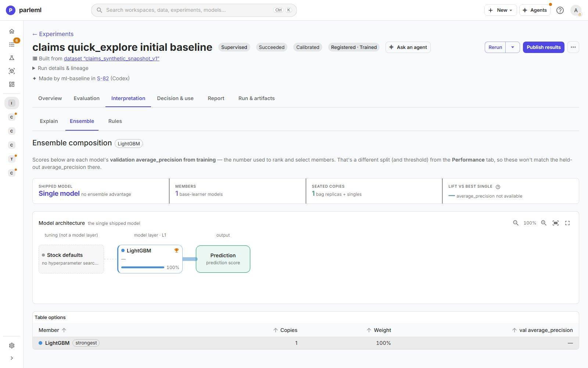The width and height of the screenshot is (588, 368).
Task: Focus the workspace search field
Action: (x=194, y=10)
